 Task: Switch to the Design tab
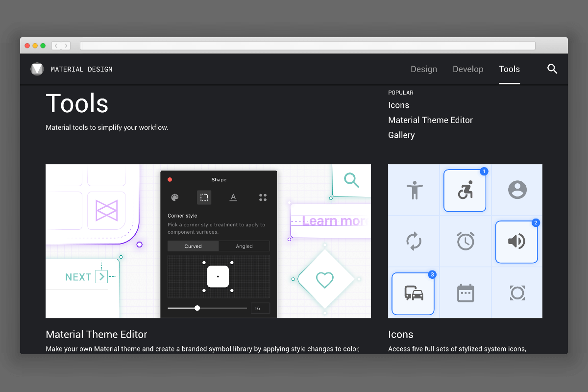coord(424,69)
